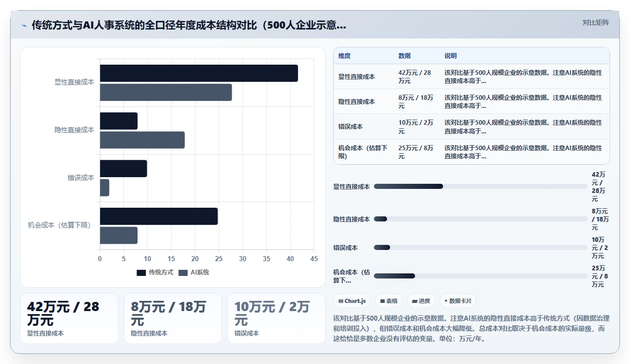Image resolution: width=630 pixels, height=364 pixels.
Task: Click the AI系统 bar for 机会成本
Action: click(x=119, y=235)
